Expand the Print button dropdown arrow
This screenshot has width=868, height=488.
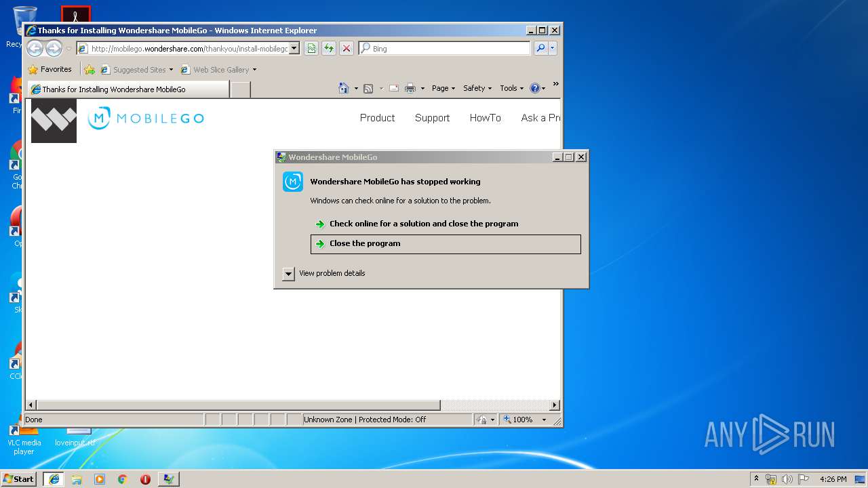click(x=422, y=88)
